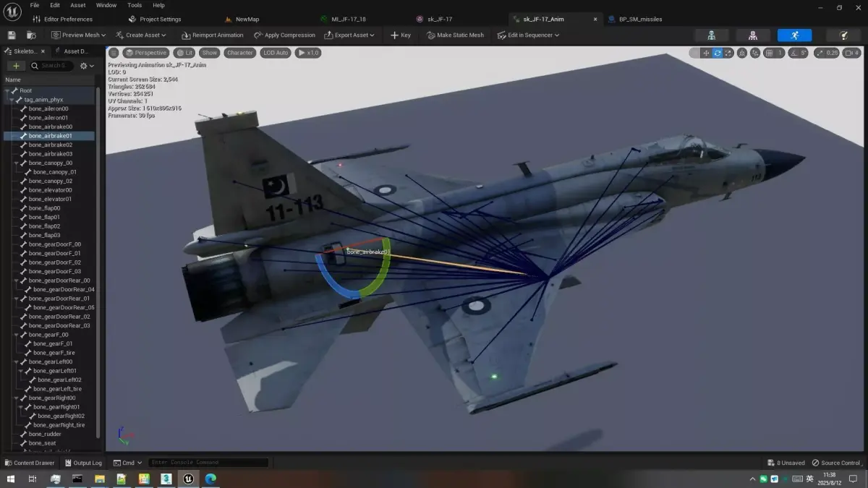Screen dimensions: 868x488
Task: Collapse bone_gearF_00 tree node
Action: pyautogui.click(x=17, y=335)
